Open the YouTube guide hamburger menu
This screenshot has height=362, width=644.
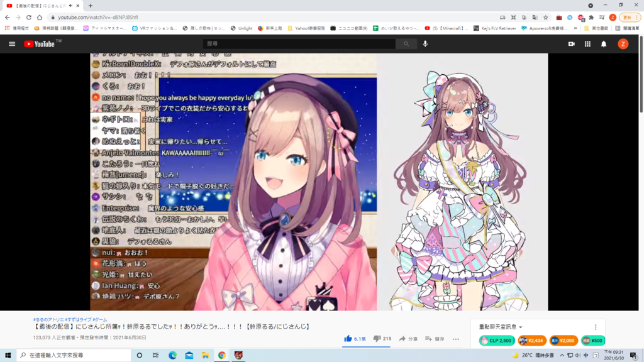(12, 44)
